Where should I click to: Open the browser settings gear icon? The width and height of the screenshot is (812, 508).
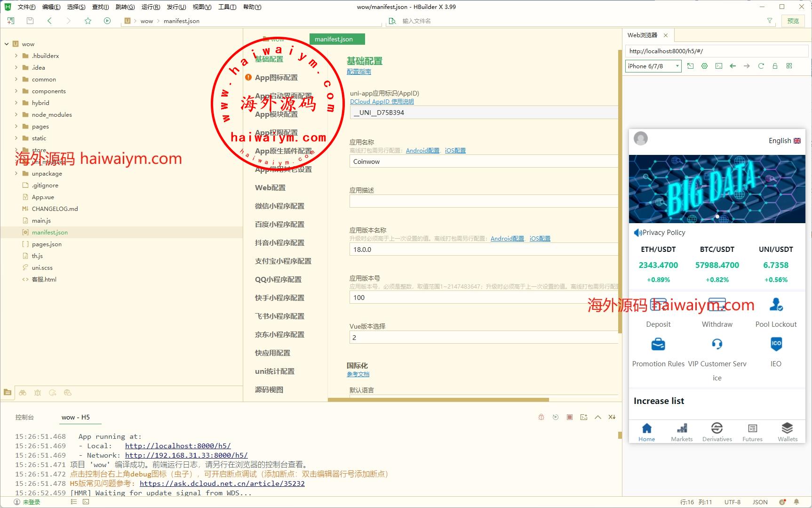[704, 66]
